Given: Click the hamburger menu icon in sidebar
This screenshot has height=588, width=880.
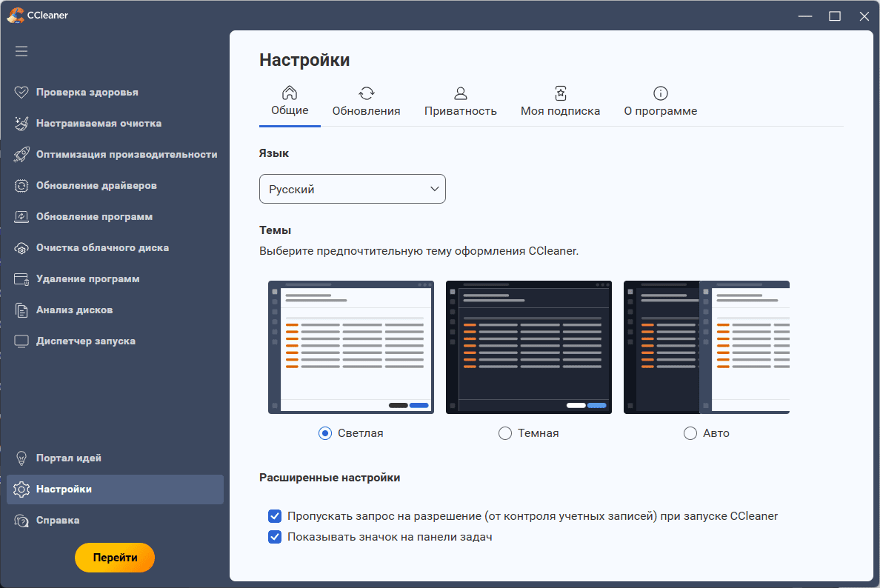Looking at the screenshot, I should point(21,52).
